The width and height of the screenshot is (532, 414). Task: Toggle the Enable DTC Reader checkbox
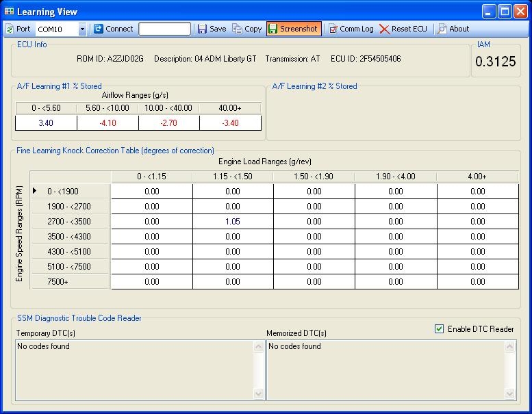click(x=439, y=329)
